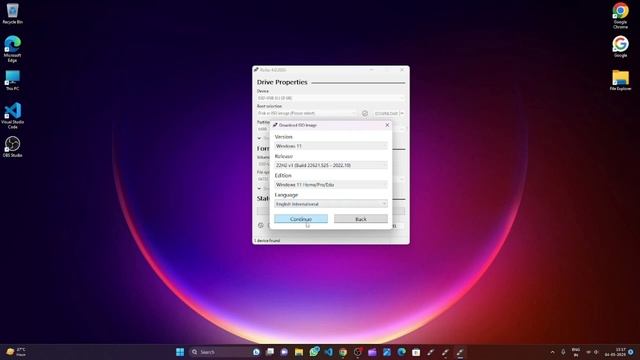Show hidden system tray icons

tap(552, 352)
